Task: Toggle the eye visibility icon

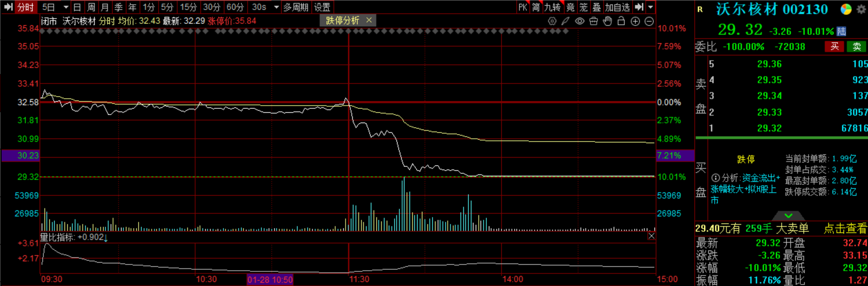Action: tap(580, 21)
